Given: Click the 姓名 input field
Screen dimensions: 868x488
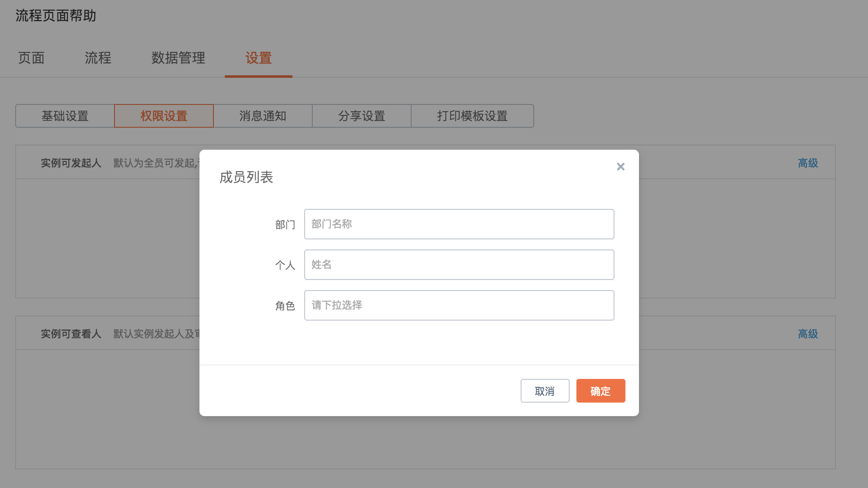Looking at the screenshot, I should pos(459,265).
